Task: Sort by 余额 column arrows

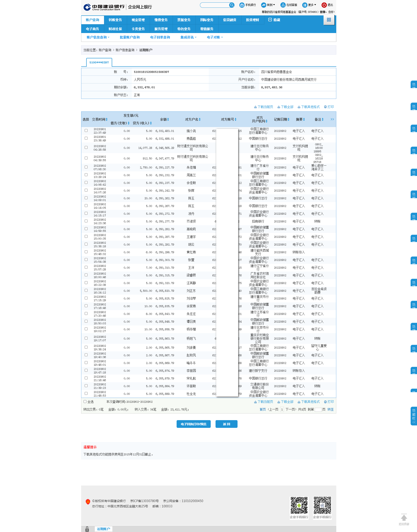Action: point(168,120)
